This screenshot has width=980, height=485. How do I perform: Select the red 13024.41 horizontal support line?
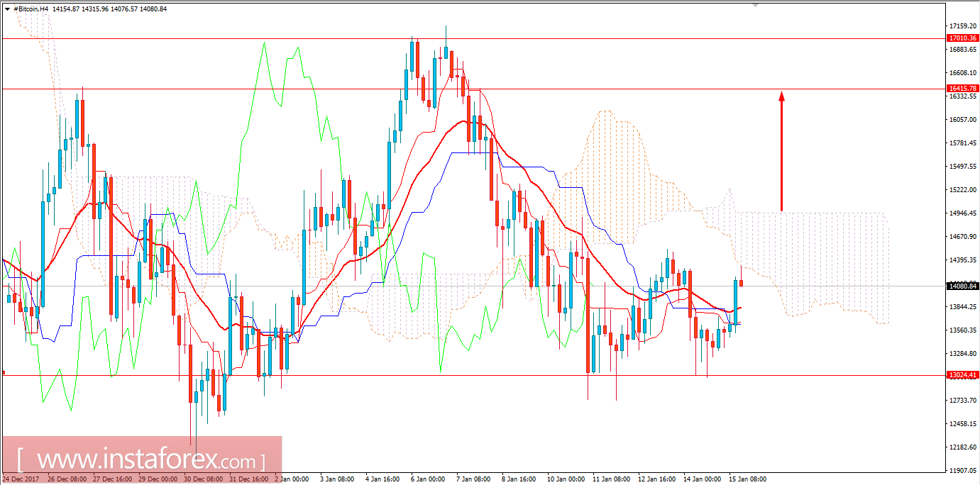[474, 375]
